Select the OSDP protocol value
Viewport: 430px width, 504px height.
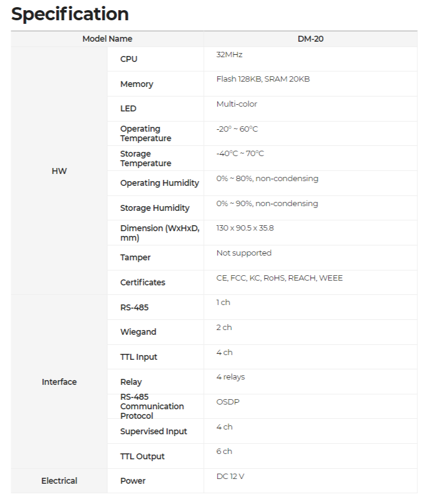[x=228, y=402]
